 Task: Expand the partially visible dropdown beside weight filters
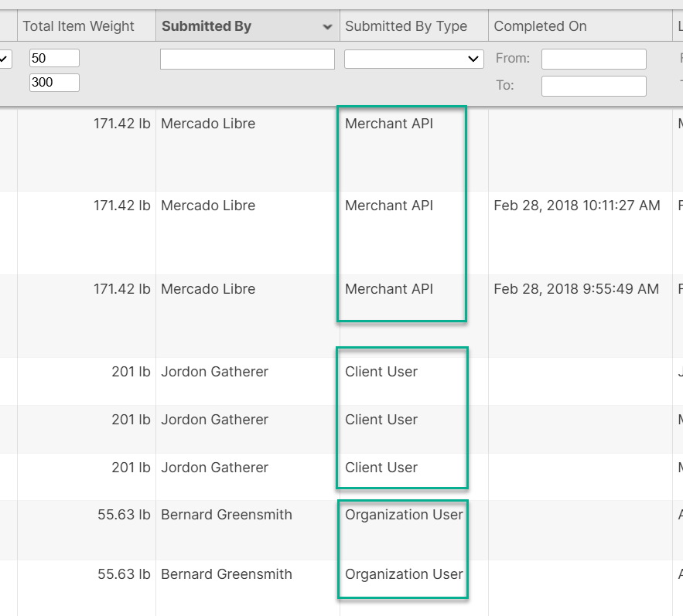(x=5, y=59)
